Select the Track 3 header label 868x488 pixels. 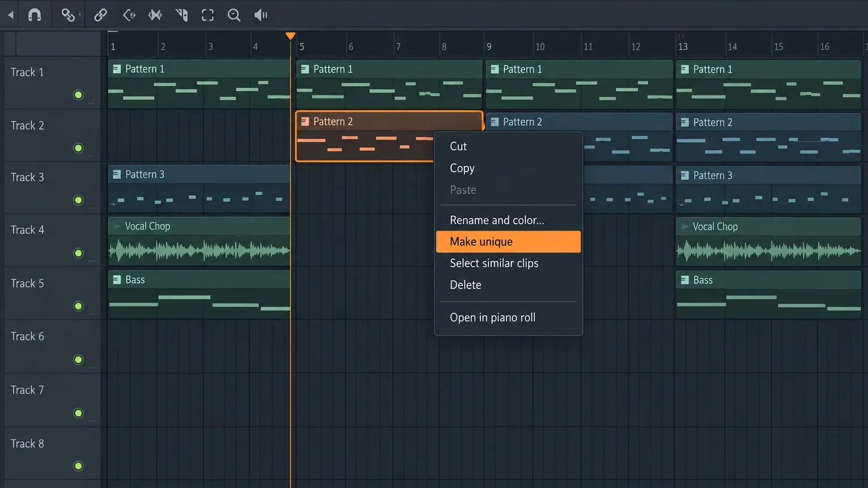coord(27,177)
